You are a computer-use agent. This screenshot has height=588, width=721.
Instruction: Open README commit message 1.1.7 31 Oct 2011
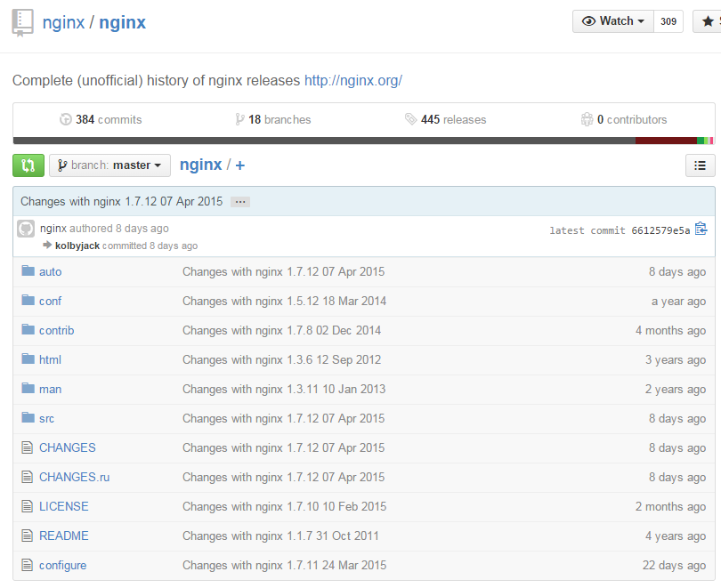pyautogui.click(x=280, y=536)
